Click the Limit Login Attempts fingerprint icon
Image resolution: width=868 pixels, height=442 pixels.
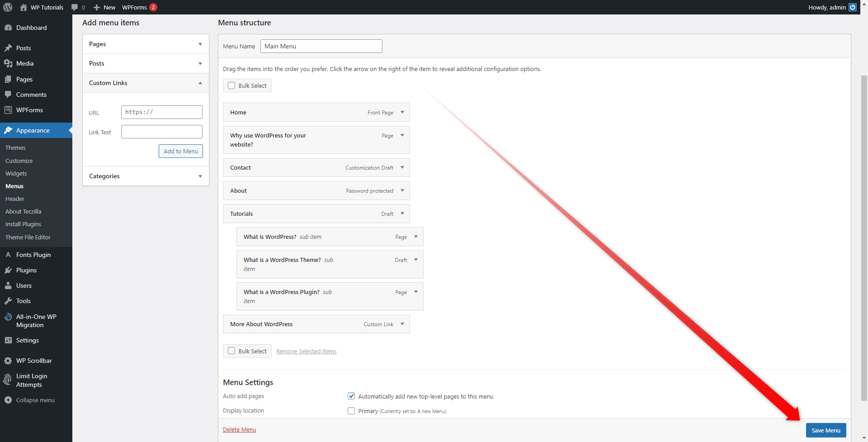8,380
